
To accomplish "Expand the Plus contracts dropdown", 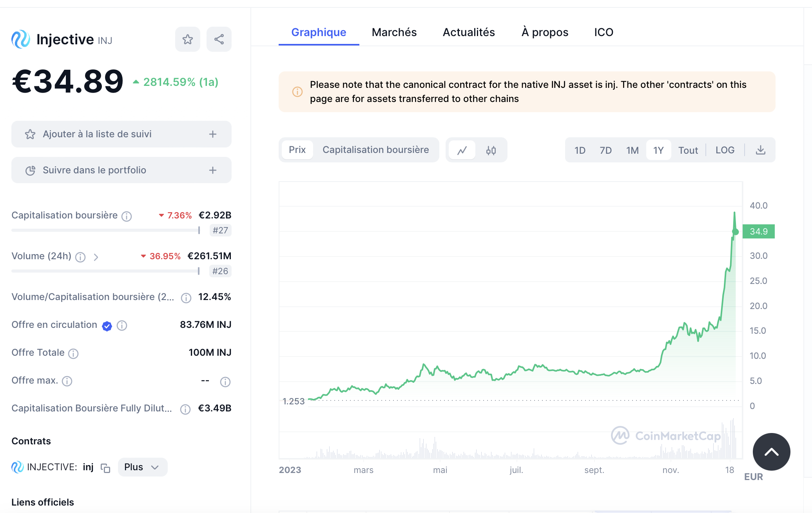I will pos(142,467).
